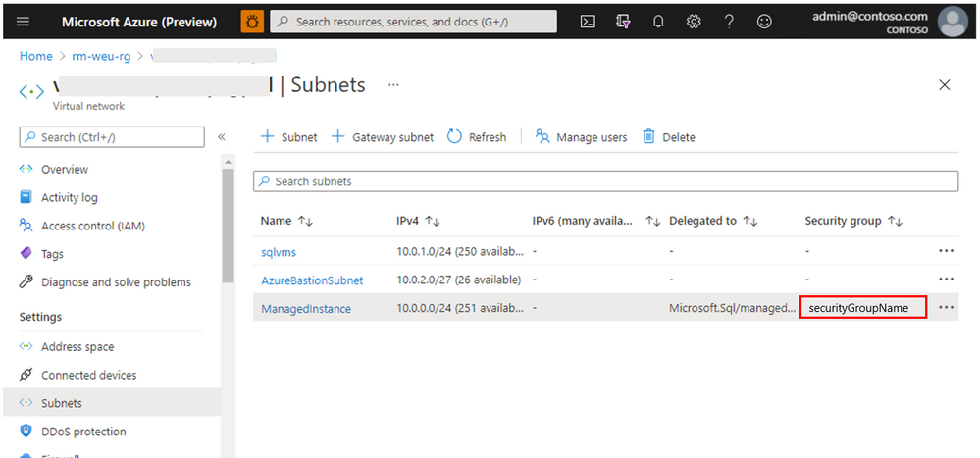
Task: Click the preview bug icon
Action: [x=251, y=22]
